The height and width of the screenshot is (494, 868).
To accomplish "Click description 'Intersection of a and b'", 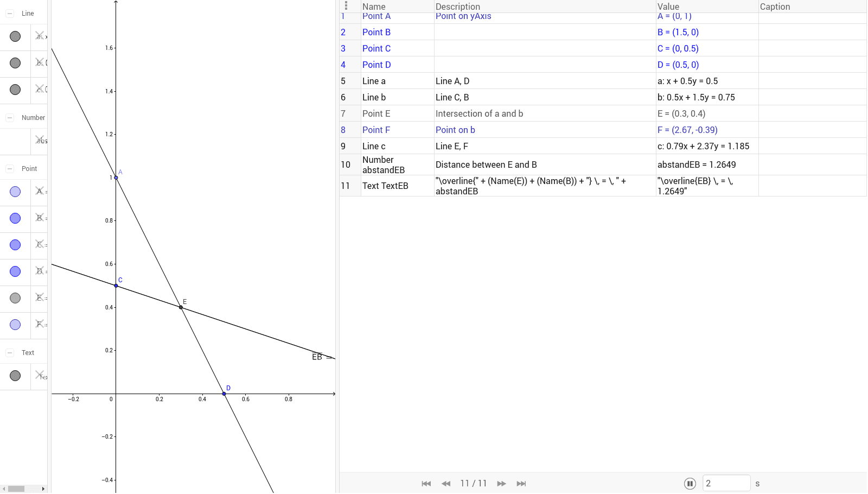I will pyautogui.click(x=480, y=113).
